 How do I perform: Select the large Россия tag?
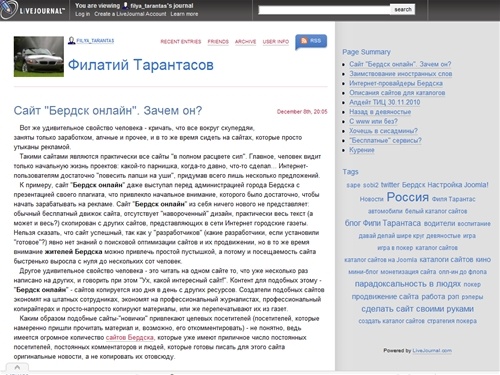coord(408,197)
